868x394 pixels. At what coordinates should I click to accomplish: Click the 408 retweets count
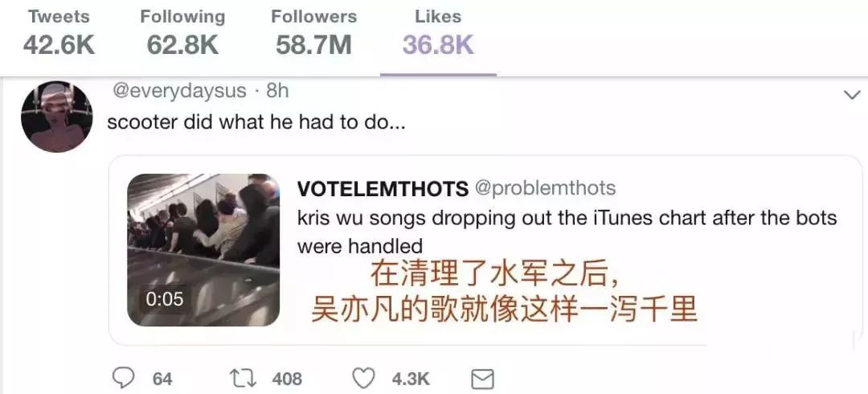(287, 380)
